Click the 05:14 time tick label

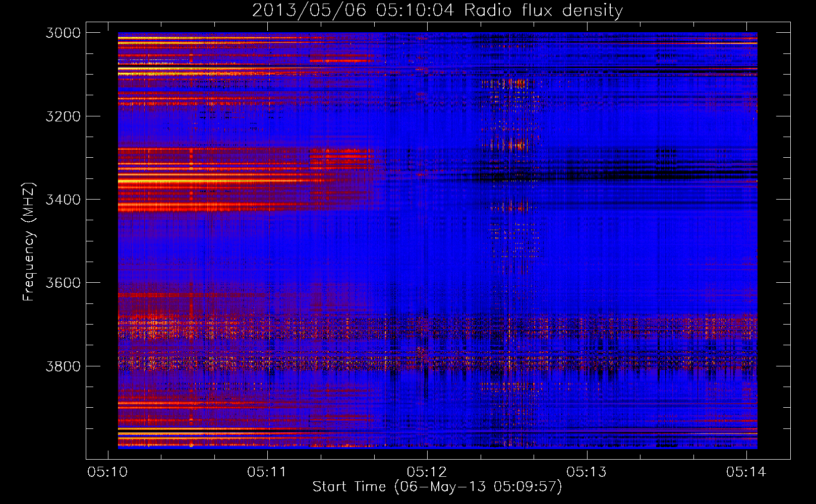point(746,472)
